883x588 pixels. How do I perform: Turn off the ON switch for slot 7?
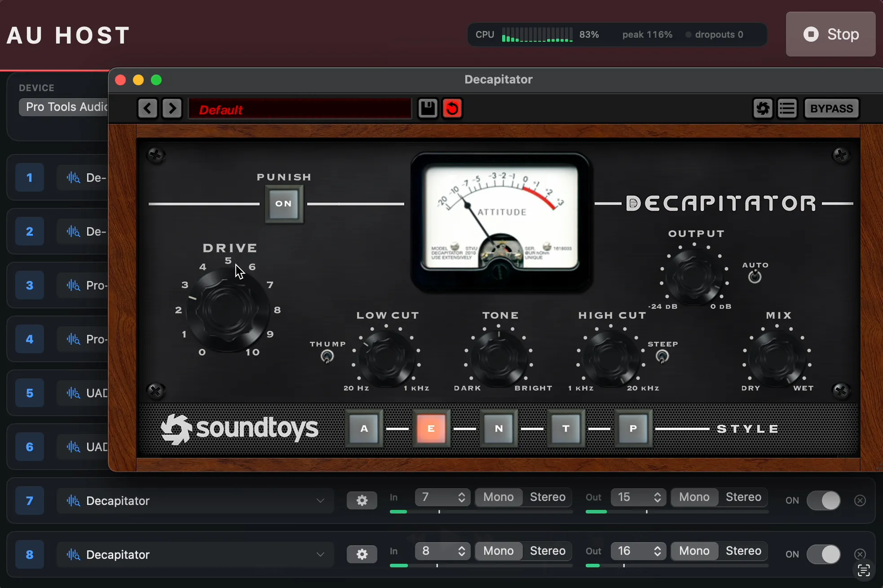pos(824,500)
